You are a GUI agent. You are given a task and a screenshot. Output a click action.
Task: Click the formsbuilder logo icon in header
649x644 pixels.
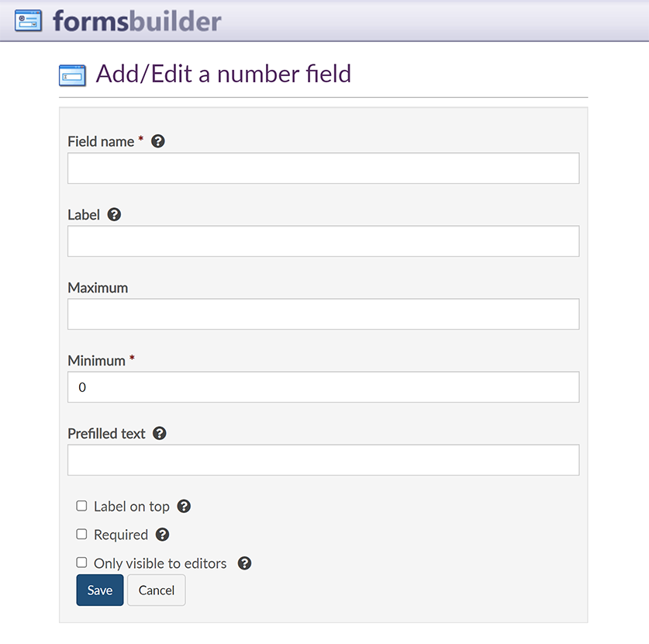[28, 20]
